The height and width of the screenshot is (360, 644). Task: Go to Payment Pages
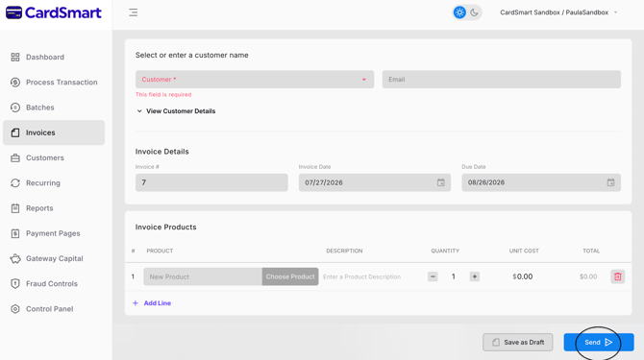(x=54, y=233)
